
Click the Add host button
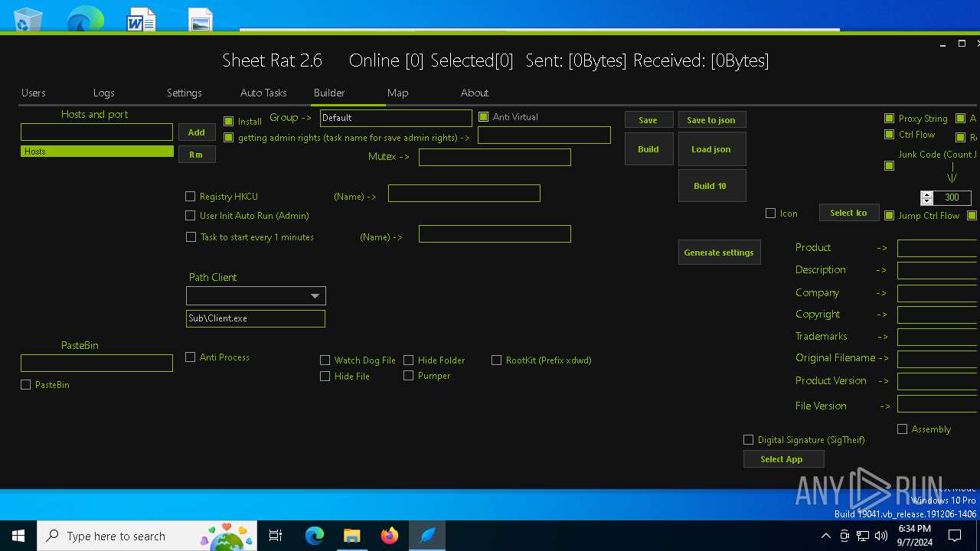click(x=197, y=132)
